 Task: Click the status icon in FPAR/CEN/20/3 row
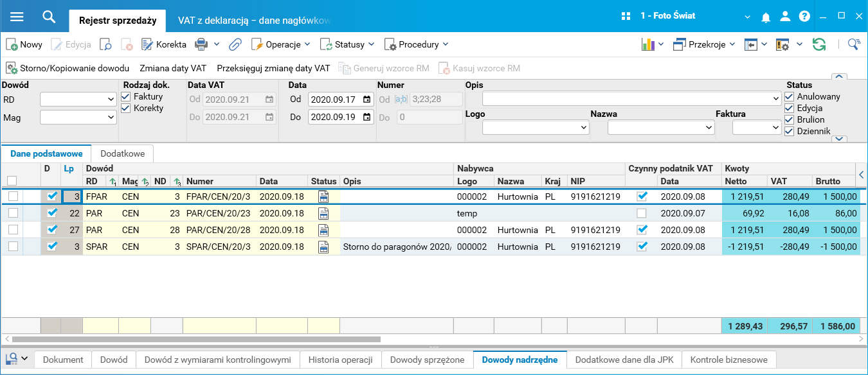point(324,196)
